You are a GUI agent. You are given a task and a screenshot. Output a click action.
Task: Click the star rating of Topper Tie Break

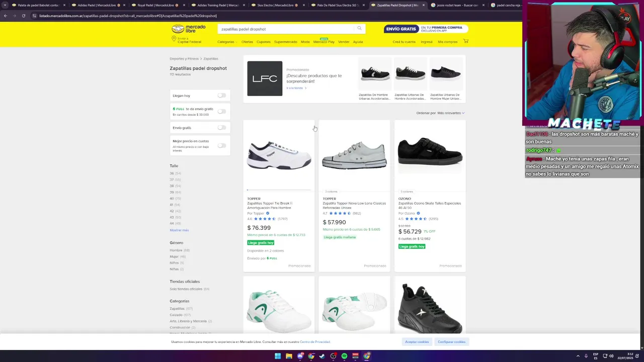(x=265, y=219)
